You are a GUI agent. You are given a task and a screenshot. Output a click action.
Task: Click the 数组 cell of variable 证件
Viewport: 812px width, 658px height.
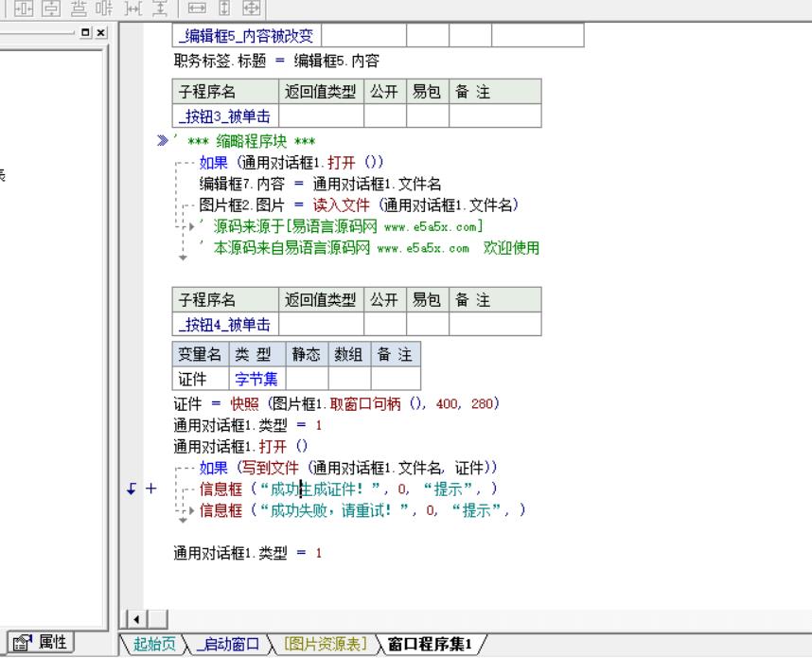coord(349,378)
